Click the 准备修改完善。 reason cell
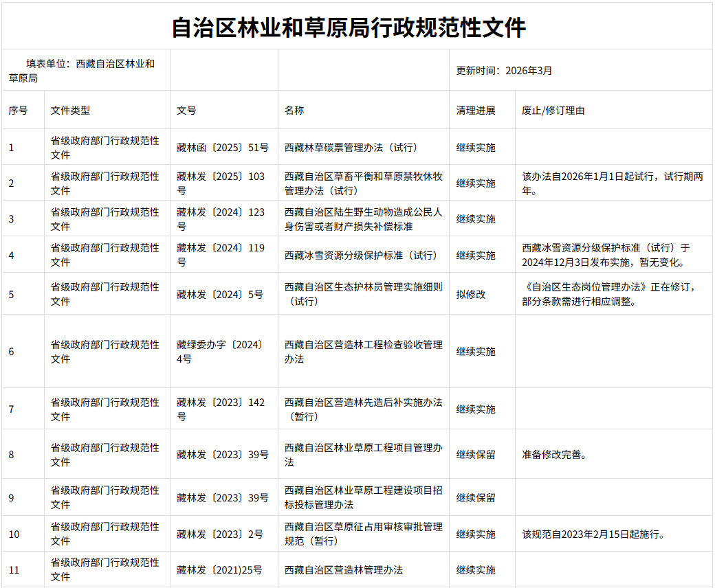715x588 pixels. coord(554,455)
